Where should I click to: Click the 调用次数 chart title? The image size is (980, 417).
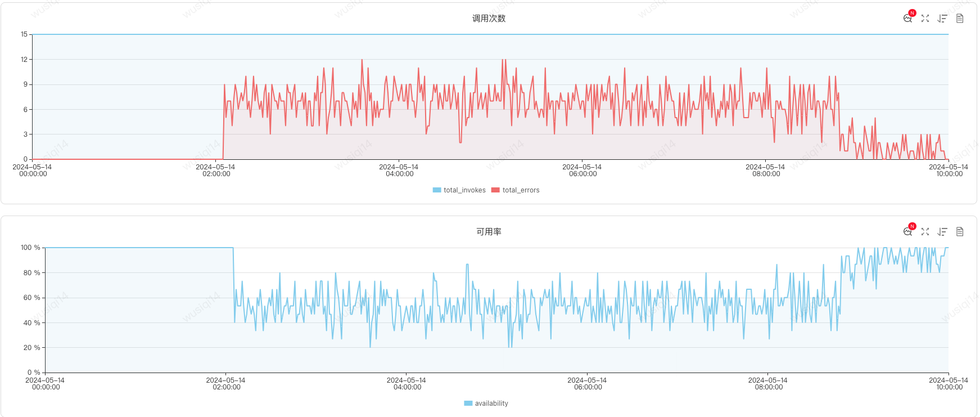[x=489, y=19]
